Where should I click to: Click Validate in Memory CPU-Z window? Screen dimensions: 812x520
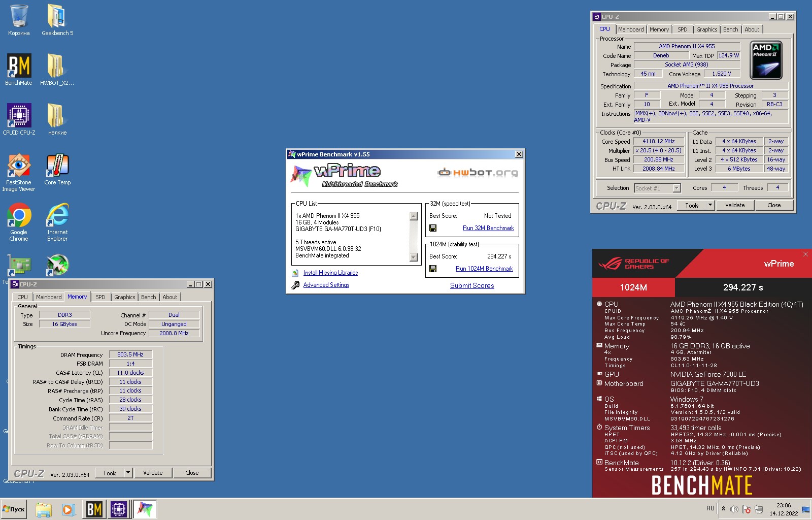(x=153, y=473)
